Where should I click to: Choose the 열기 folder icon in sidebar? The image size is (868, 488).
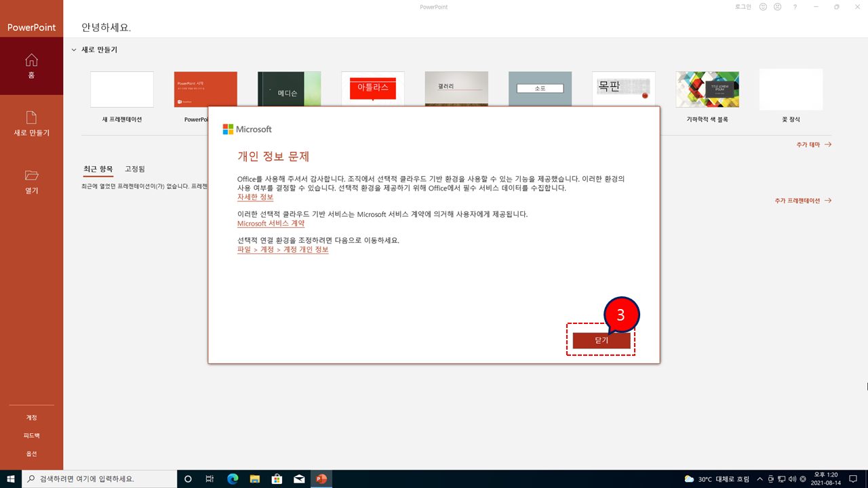click(x=31, y=182)
